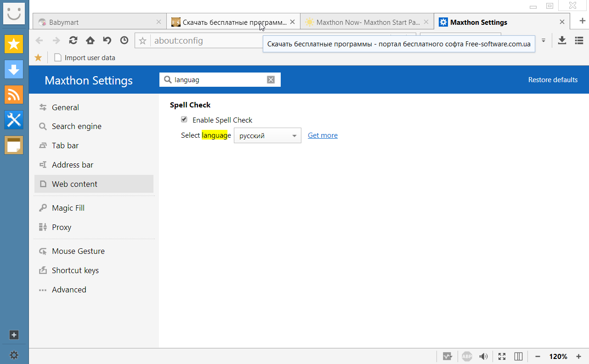Open the smiley user account avatar
The height and width of the screenshot is (364, 589).
(x=14, y=13)
